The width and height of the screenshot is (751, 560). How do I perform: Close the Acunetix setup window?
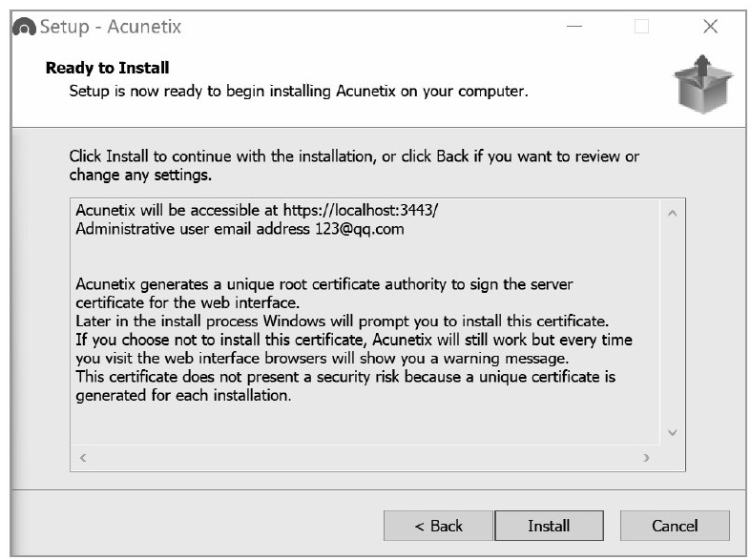click(x=710, y=27)
